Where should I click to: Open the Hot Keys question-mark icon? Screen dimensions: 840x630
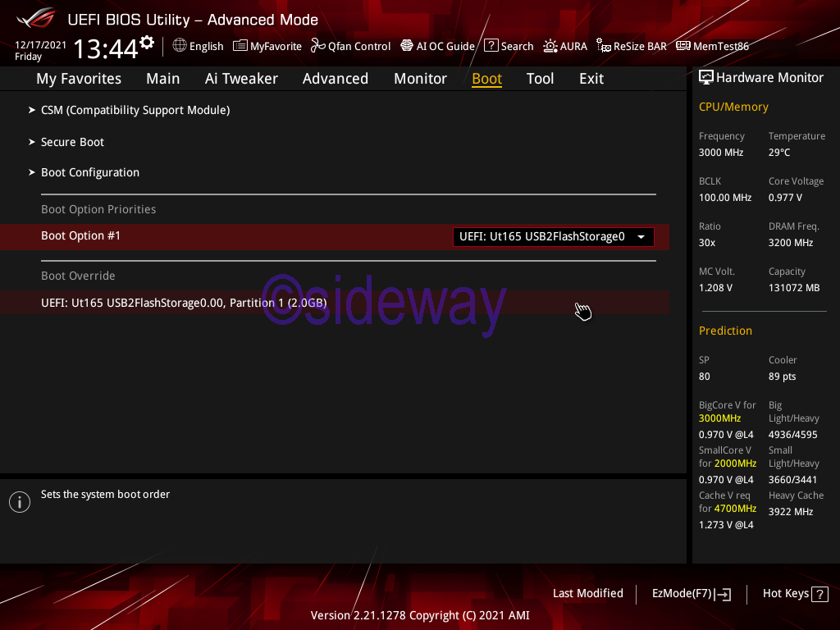click(x=819, y=594)
